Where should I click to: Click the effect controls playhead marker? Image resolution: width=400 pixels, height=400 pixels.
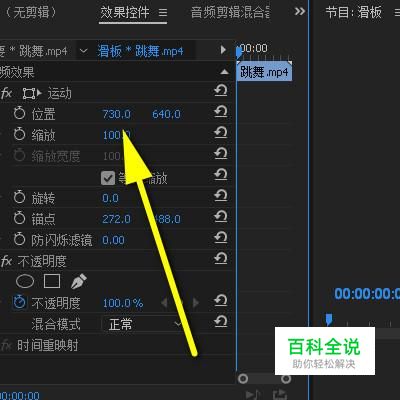239,53
